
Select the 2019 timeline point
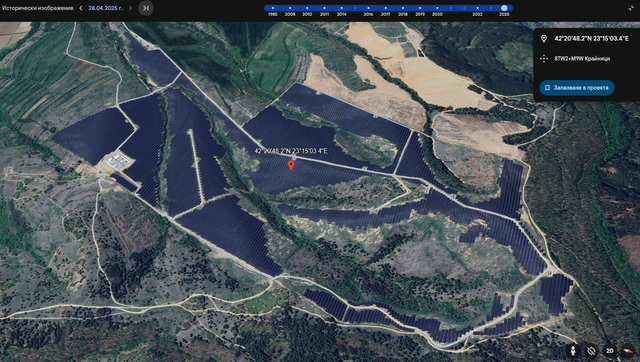pyautogui.click(x=420, y=8)
